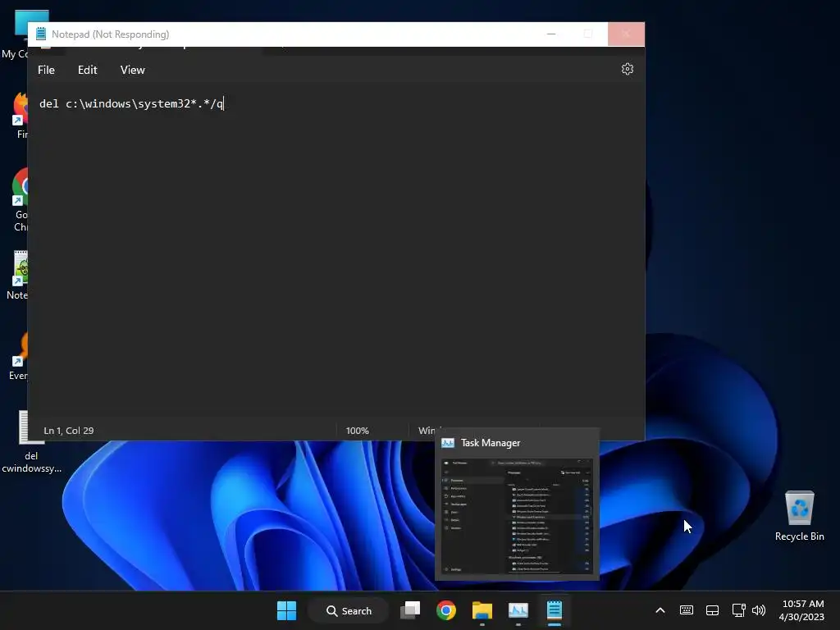Open the File menu in Notepad

click(46, 71)
